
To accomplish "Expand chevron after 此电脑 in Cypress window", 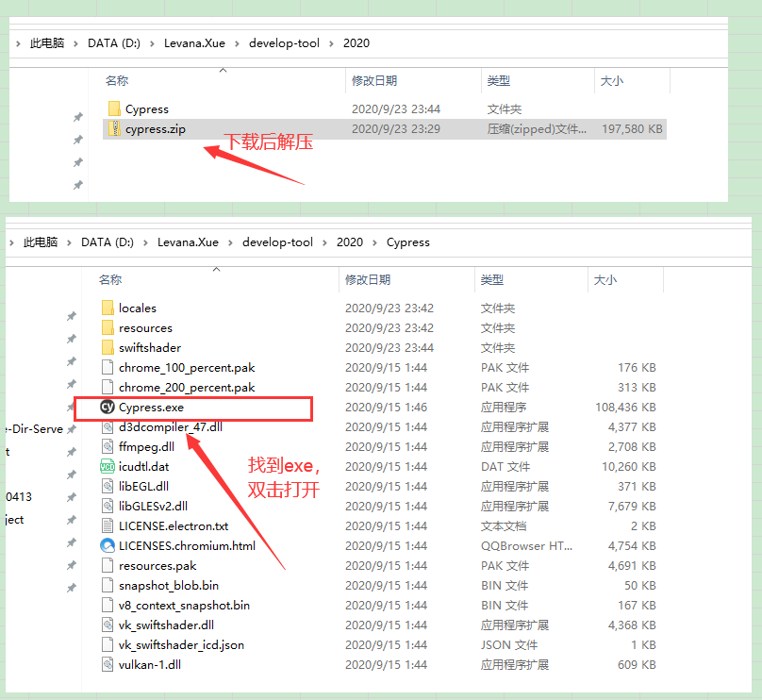I will (x=69, y=242).
